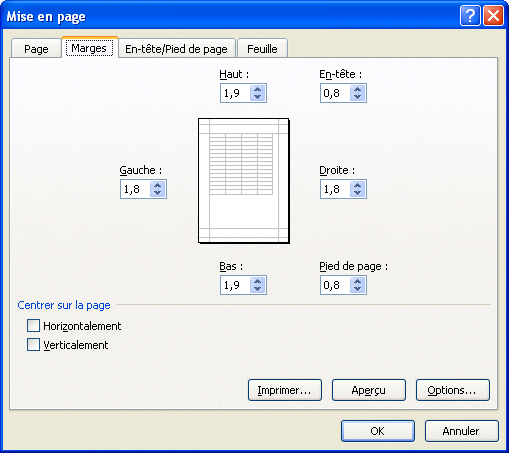509x453 pixels.
Task: Cancel with the Annuler button
Action: click(462, 431)
